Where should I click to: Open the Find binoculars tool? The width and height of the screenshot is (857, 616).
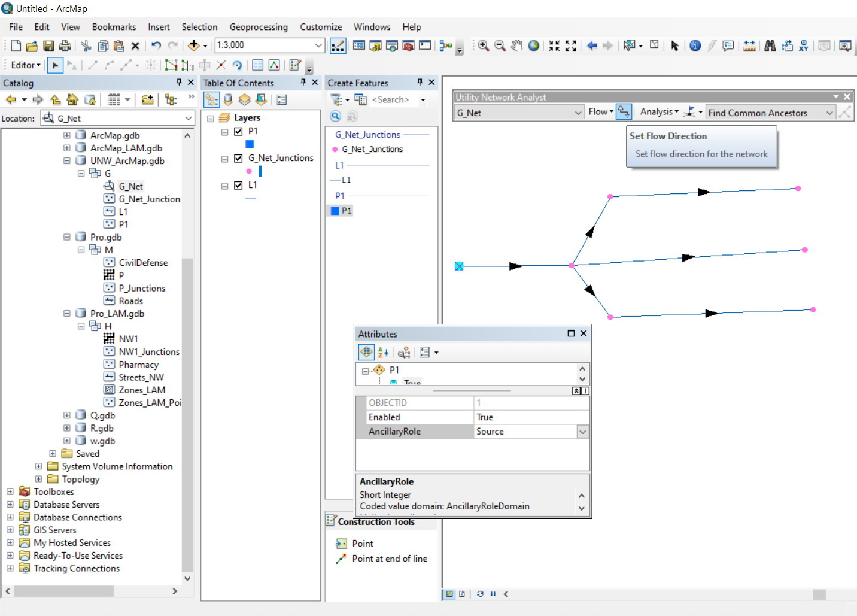(770, 45)
